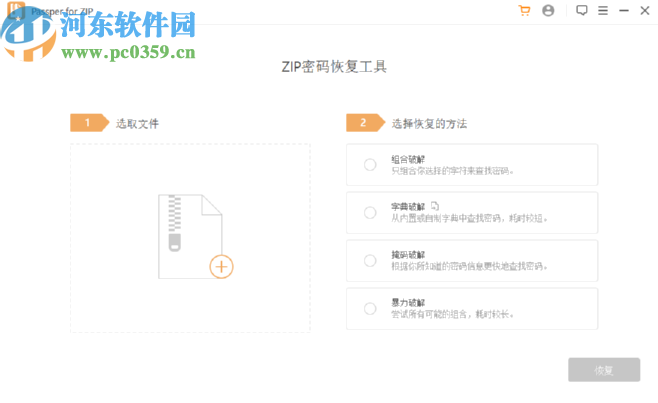Choose the 掩码破解 radio option

click(x=370, y=260)
